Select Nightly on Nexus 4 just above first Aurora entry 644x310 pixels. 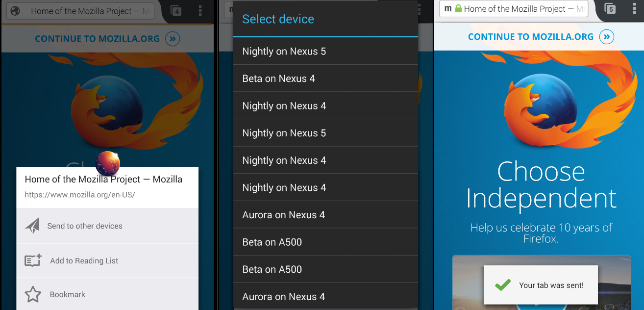325,187
